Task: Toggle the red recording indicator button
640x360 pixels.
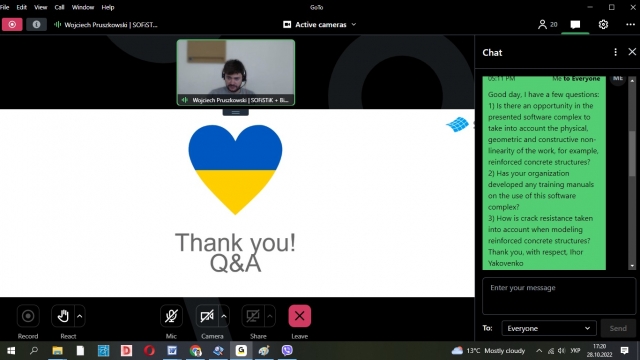Action: (12, 24)
